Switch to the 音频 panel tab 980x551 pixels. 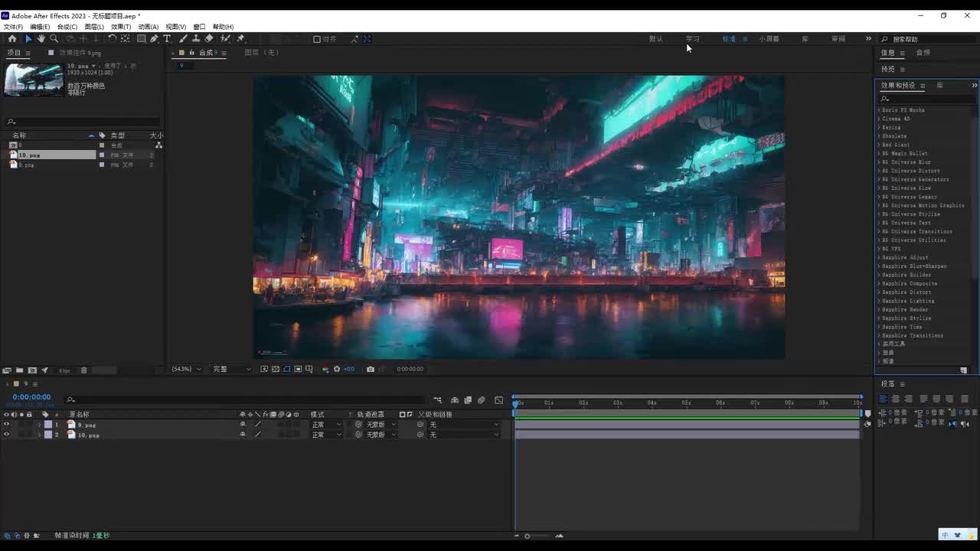click(923, 53)
